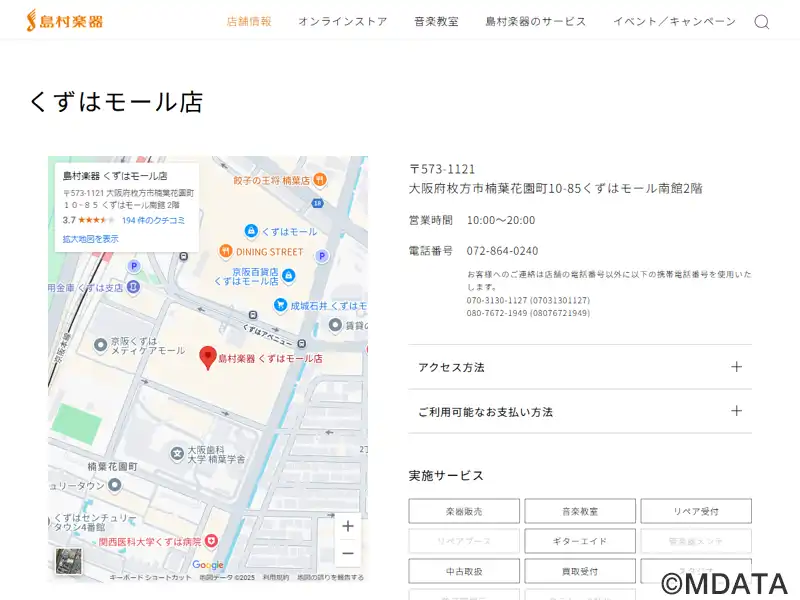Click 地図の誤りを報告する link
800x600 pixels.
click(331, 577)
